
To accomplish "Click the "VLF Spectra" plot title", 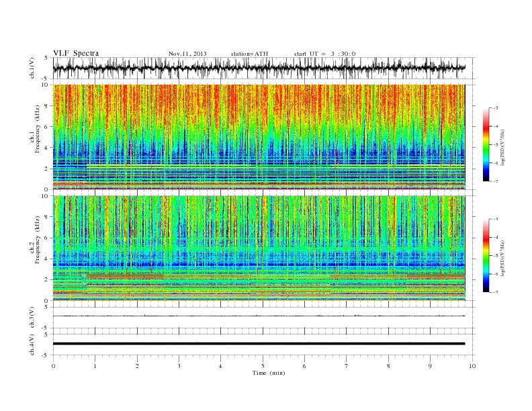I will pyautogui.click(x=76, y=53).
